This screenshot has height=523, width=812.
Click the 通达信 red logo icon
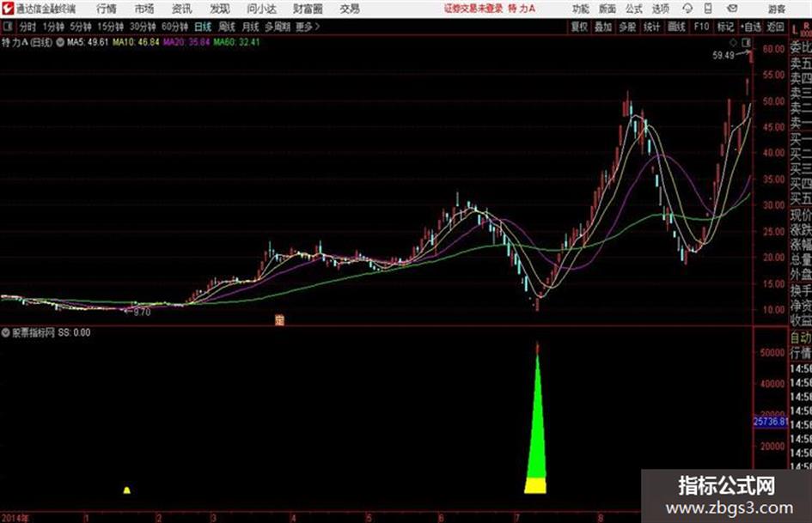(7, 9)
